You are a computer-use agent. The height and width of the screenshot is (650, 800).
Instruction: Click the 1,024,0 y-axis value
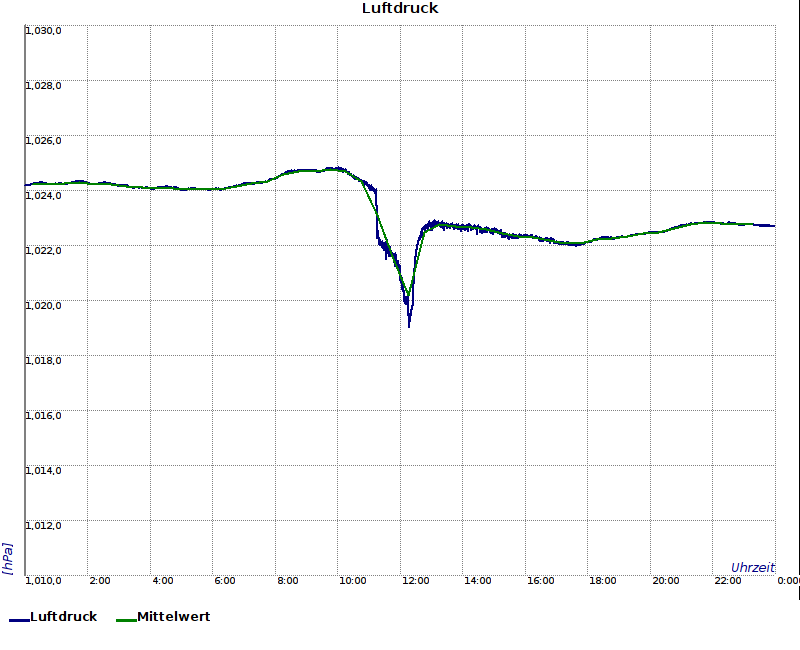[43, 195]
